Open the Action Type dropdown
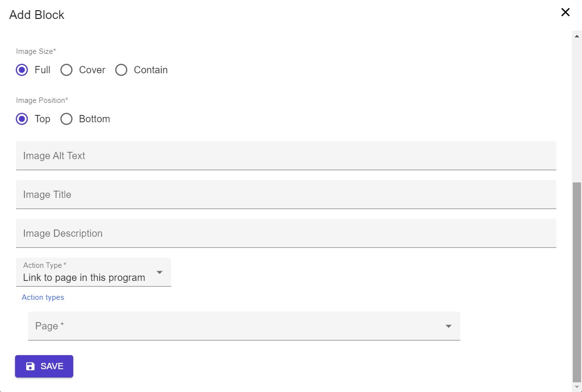Screen dimensions: 582x392 click(x=94, y=272)
